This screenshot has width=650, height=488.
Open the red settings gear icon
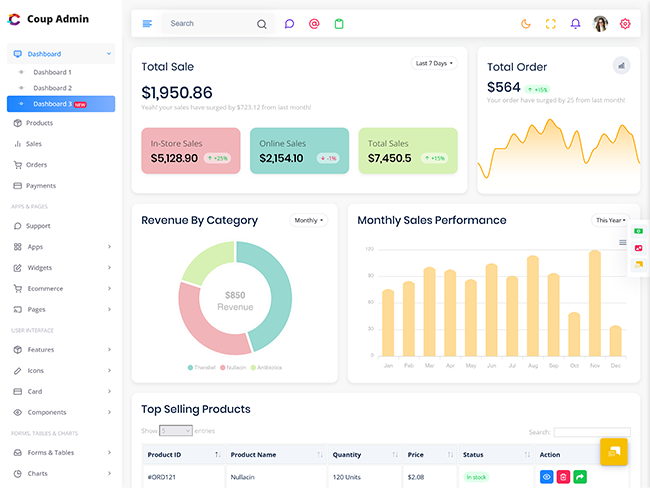(x=625, y=24)
